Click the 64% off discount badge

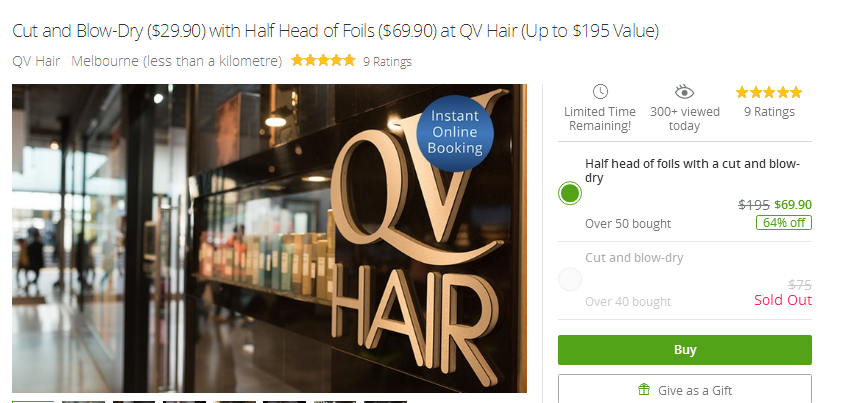[x=784, y=223]
